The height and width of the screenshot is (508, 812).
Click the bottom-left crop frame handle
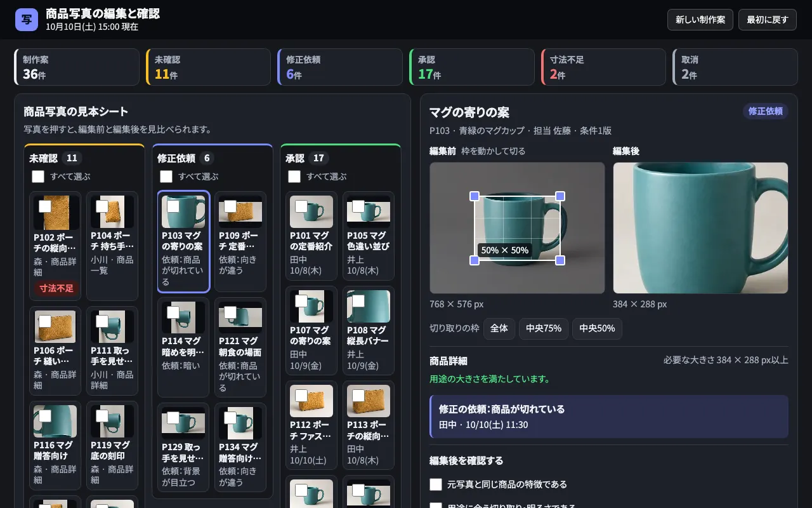point(475,260)
